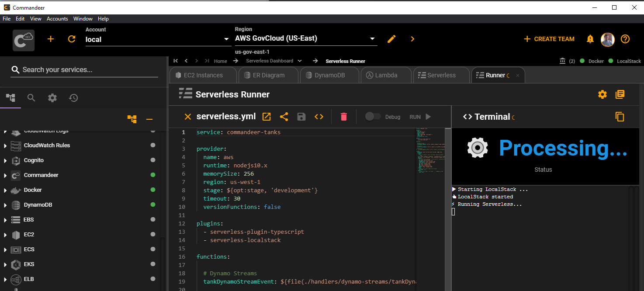Viewport: 644px width, 291px height.
Task: Open the Window menu
Action: point(83,19)
